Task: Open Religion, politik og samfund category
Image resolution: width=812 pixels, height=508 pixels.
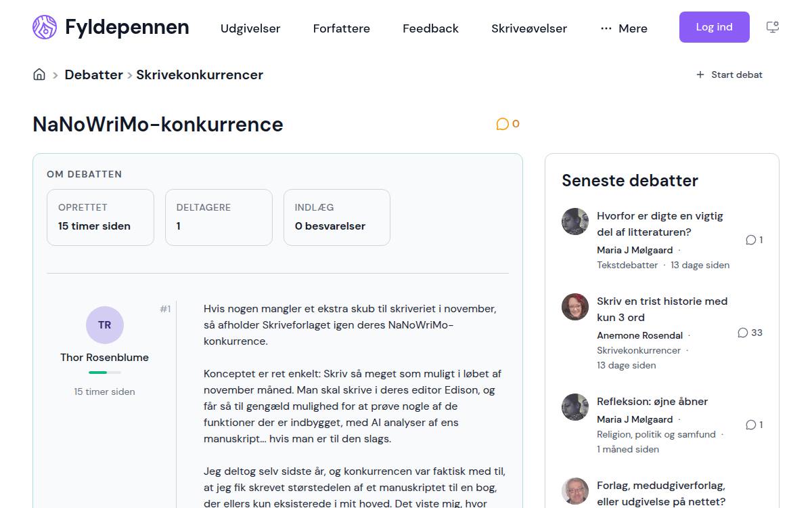Action: tap(656, 434)
